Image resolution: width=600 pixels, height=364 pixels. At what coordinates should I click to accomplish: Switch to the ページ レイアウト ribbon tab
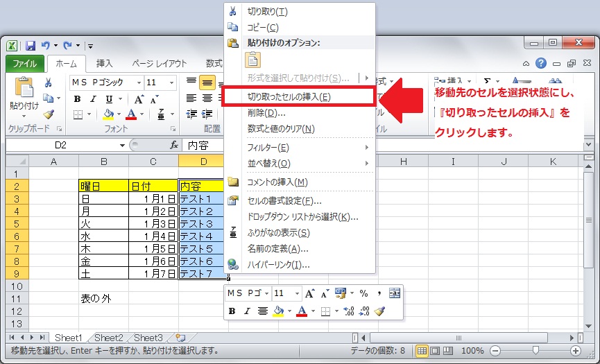click(x=159, y=64)
